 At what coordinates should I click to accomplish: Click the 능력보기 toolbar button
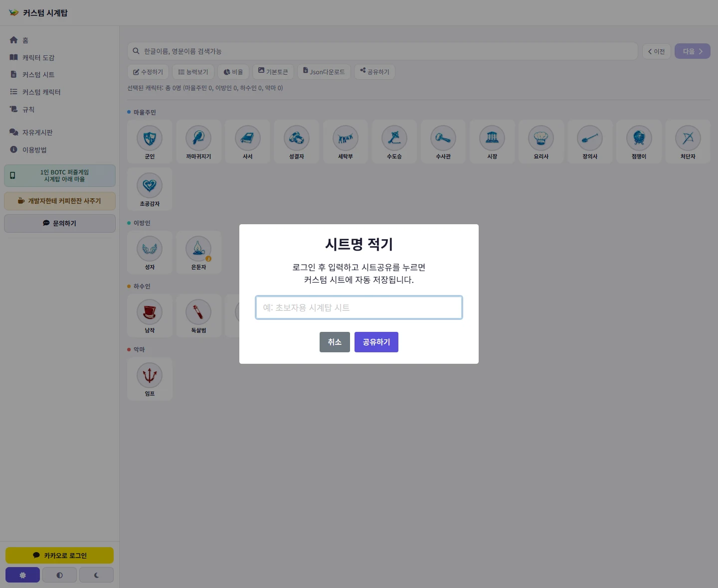click(193, 72)
